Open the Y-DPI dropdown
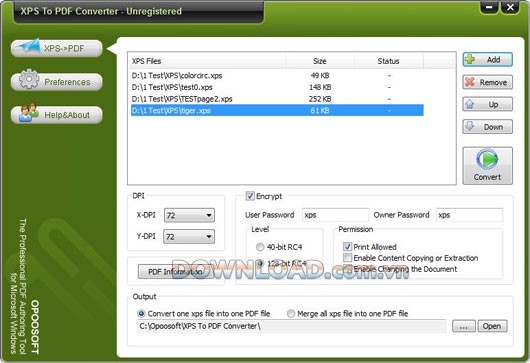 [189, 237]
